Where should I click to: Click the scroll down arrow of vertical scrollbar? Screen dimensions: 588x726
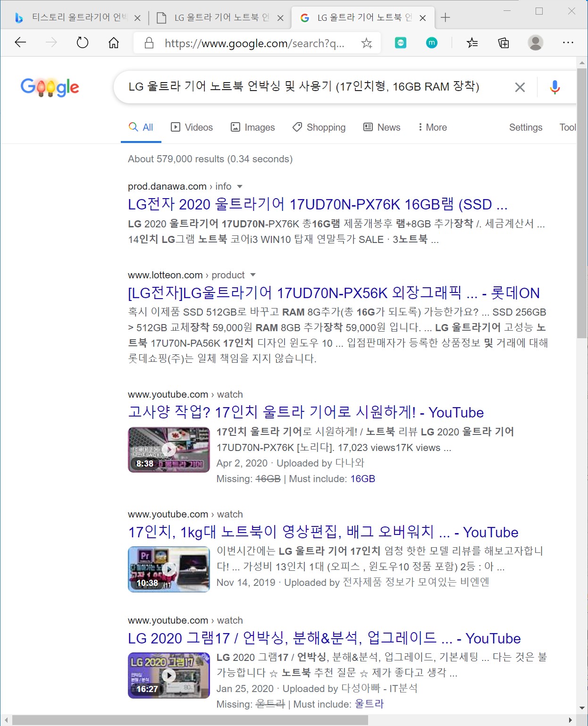pos(582,709)
